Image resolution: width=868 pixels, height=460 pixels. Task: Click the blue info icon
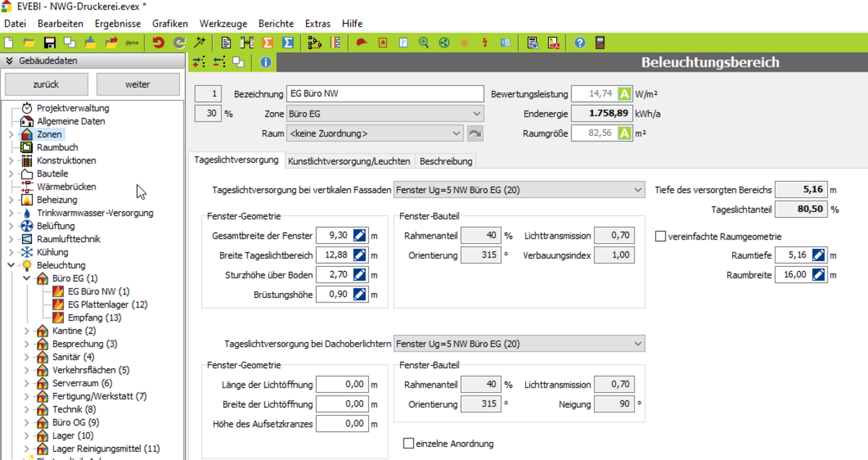(x=265, y=62)
